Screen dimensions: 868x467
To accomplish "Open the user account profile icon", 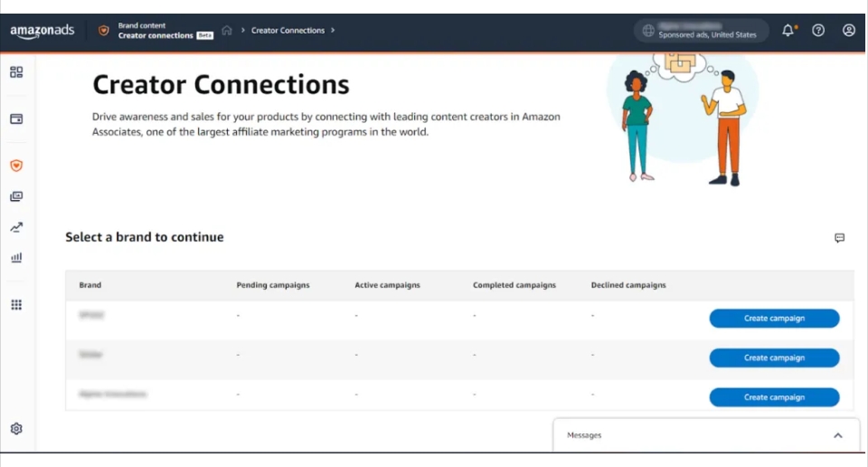I will tap(849, 31).
